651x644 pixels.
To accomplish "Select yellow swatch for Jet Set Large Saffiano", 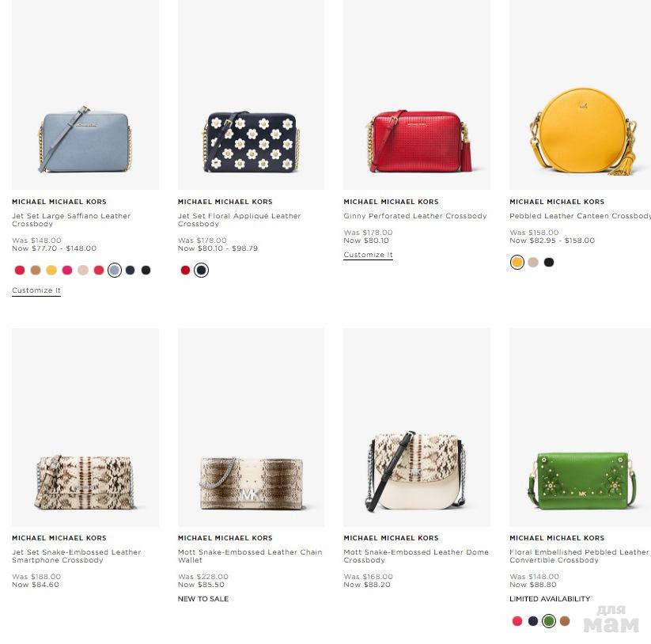I will coord(51,271).
